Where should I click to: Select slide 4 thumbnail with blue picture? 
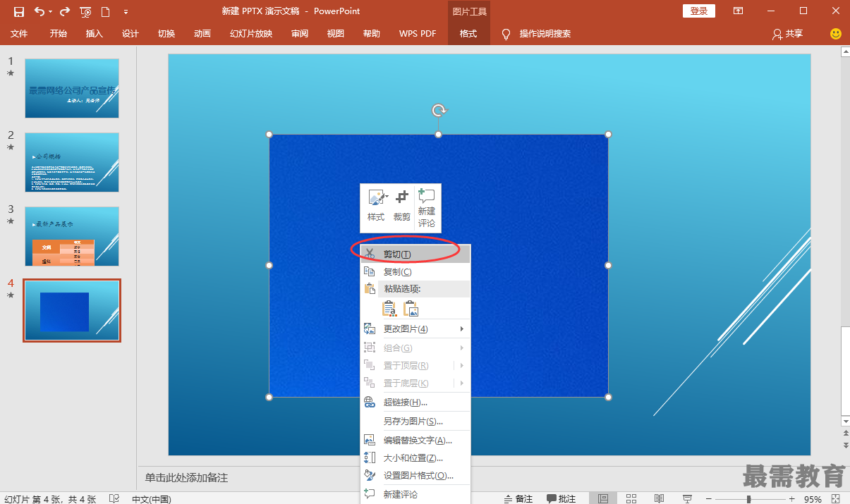coord(72,310)
